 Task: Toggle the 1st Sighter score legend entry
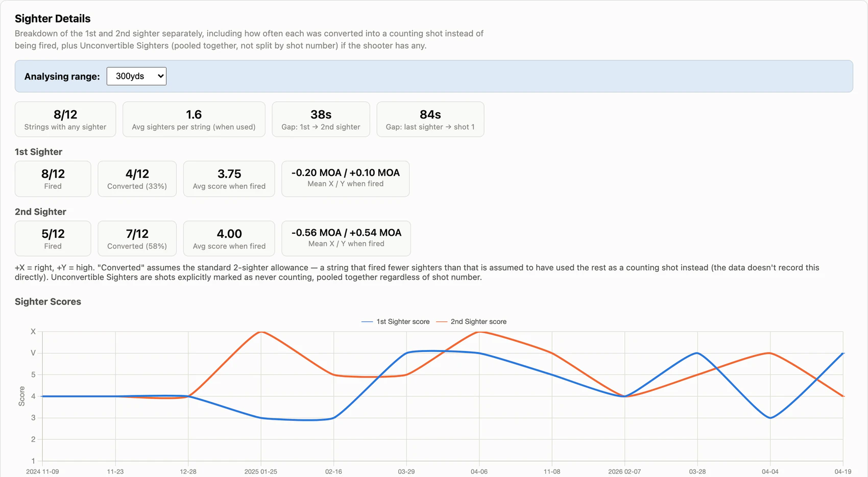click(x=395, y=321)
